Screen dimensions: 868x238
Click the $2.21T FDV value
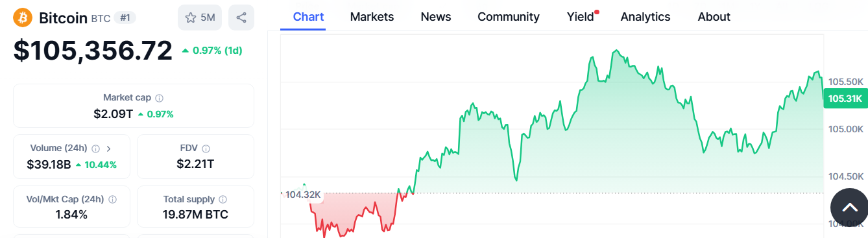coord(195,164)
